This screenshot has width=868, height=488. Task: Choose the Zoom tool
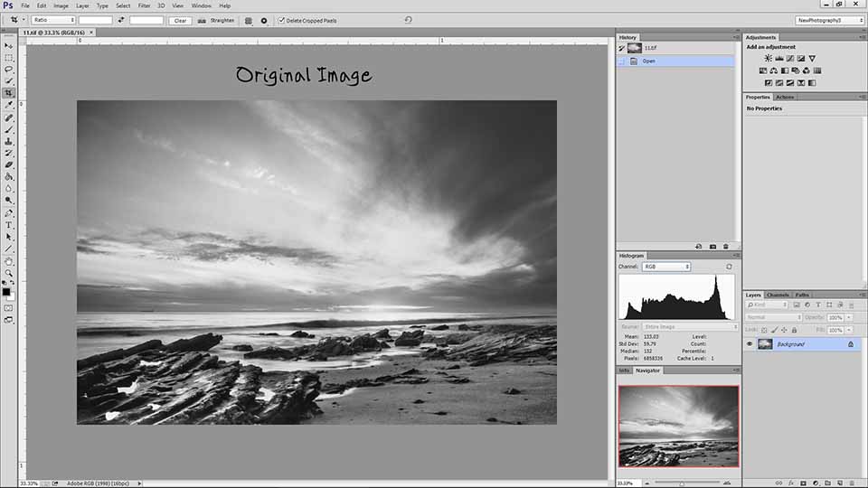click(9, 273)
